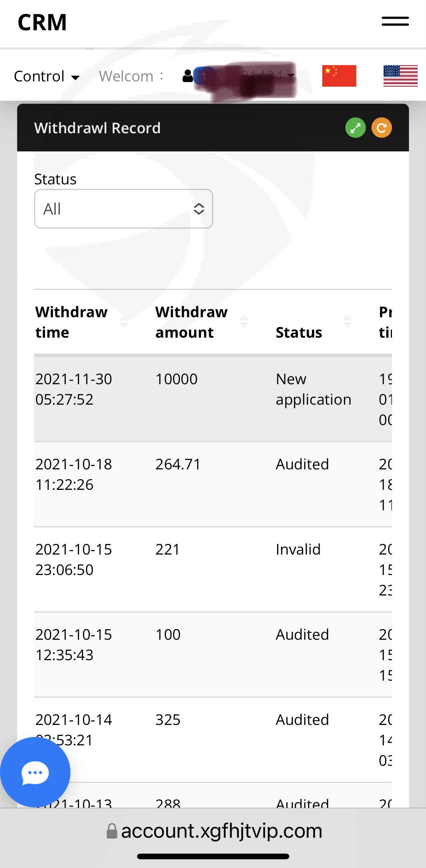
Task: Open the Control dropdown menu
Action: point(47,76)
